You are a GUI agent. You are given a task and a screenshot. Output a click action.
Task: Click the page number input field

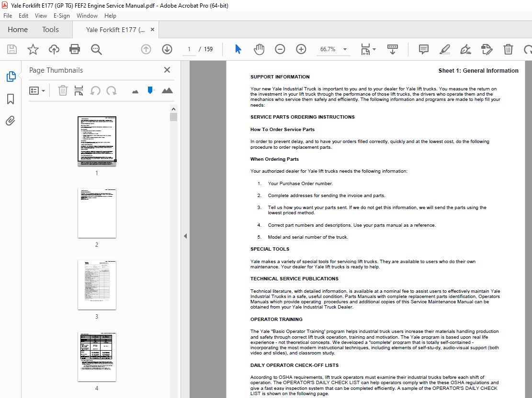point(189,49)
